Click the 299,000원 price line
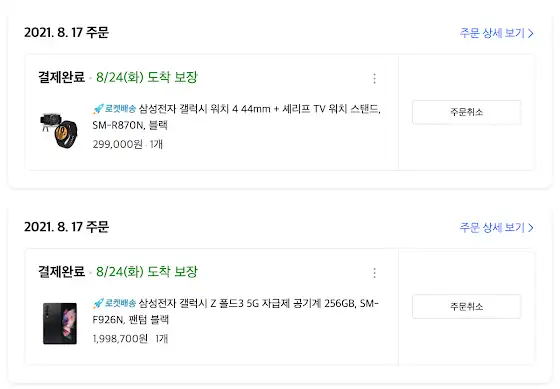 tap(128, 144)
